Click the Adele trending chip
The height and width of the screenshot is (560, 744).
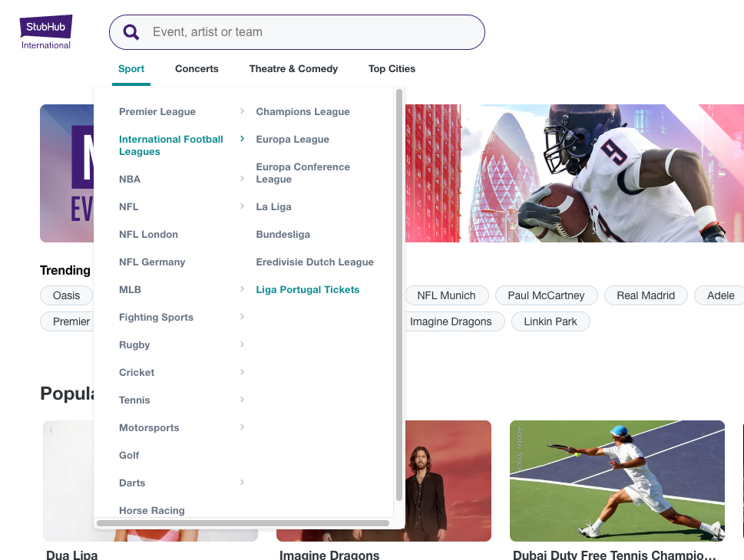point(720,295)
